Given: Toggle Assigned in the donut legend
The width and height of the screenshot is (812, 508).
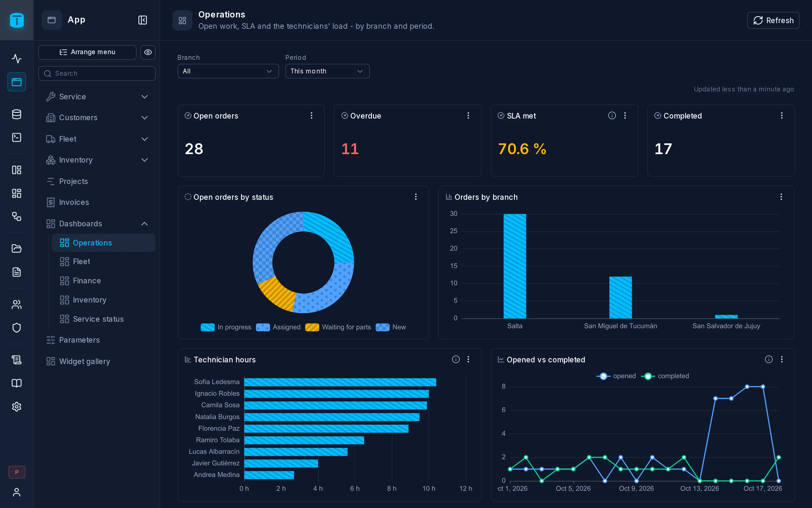Looking at the screenshot, I should (278, 327).
